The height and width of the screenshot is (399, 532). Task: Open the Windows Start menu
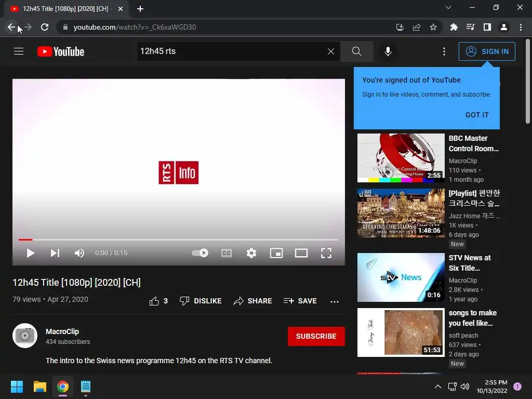coord(17,387)
